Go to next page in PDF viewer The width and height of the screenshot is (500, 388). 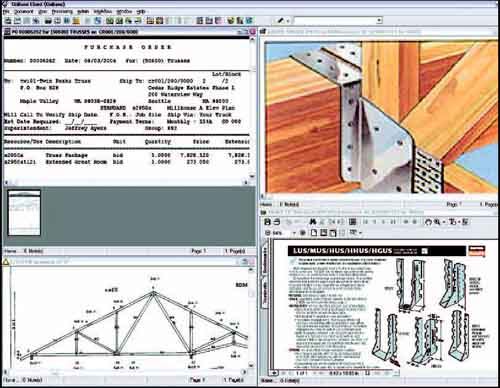pyautogui.click(x=383, y=222)
